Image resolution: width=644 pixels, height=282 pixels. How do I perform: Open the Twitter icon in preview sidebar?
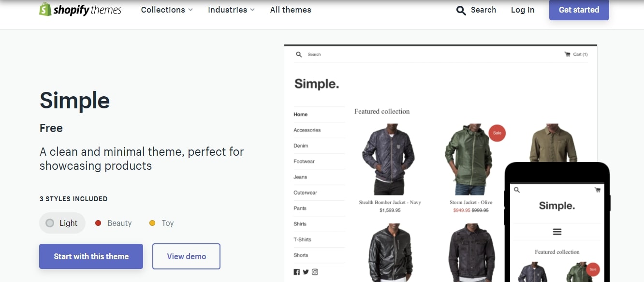pyautogui.click(x=306, y=272)
